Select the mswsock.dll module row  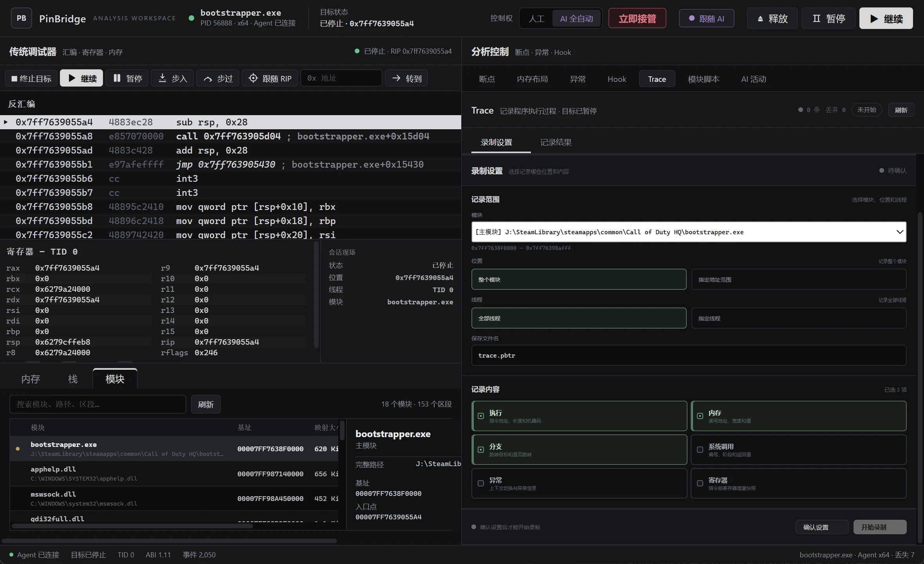[175, 499]
